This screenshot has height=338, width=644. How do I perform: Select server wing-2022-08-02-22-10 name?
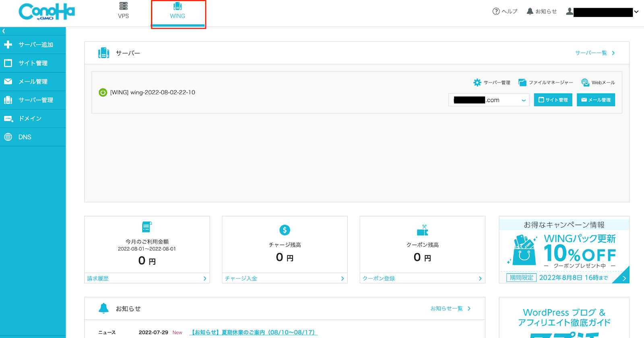[x=153, y=92]
